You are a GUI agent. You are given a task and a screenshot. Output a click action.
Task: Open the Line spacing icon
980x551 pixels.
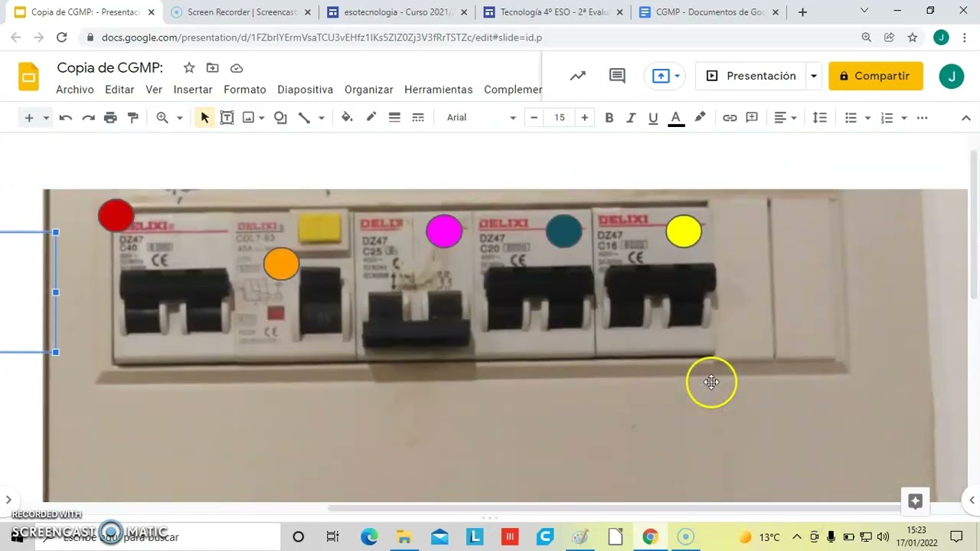pyautogui.click(x=819, y=118)
